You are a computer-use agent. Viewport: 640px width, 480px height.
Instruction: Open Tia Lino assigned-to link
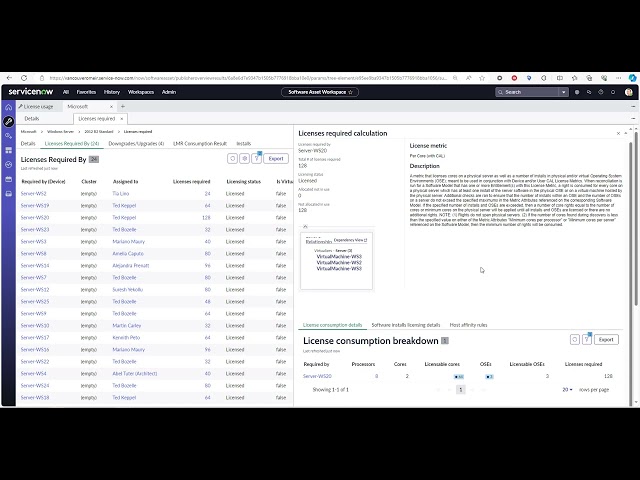pyautogui.click(x=120, y=193)
